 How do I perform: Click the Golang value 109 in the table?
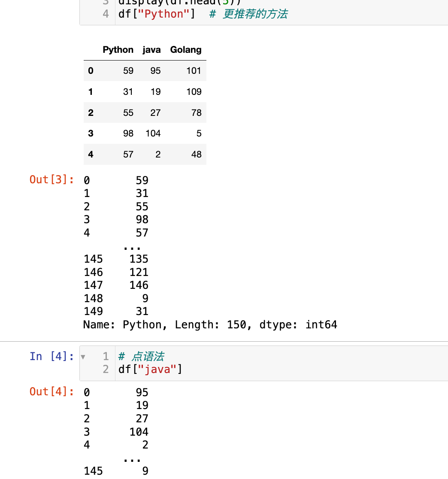pyautogui.click(x=194, y=91)
